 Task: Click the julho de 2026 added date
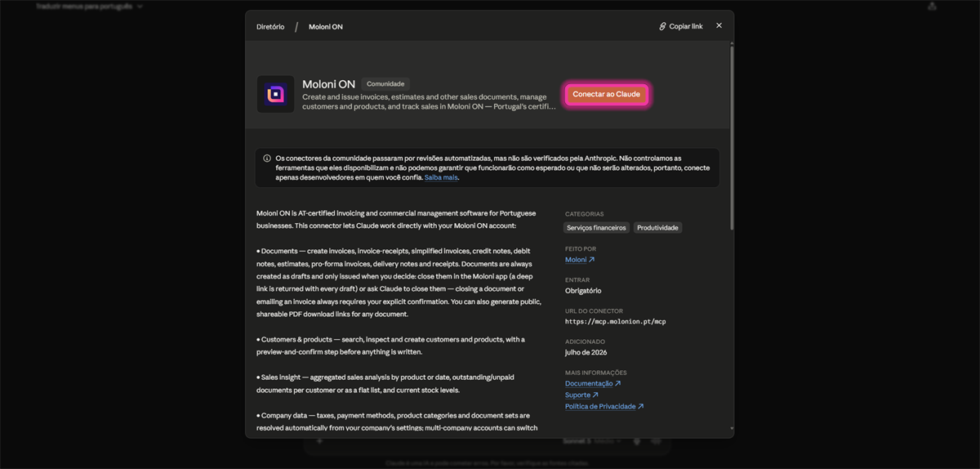(x=586, y=352)
